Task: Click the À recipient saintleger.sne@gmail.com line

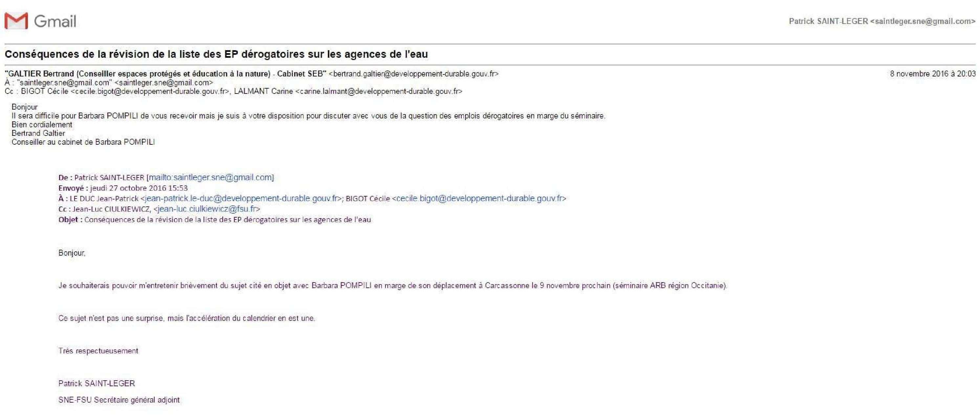Action: [x=109, y=82]
